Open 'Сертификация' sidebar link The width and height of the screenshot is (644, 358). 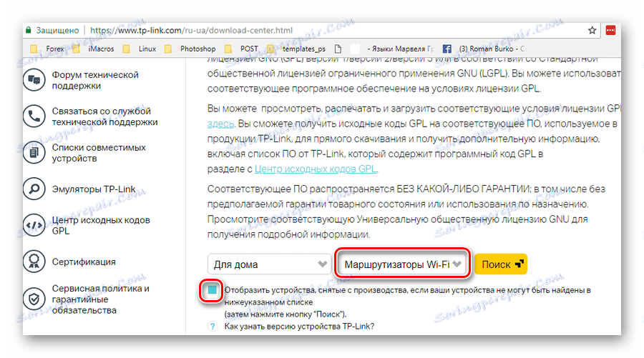(x=84, y=262)
